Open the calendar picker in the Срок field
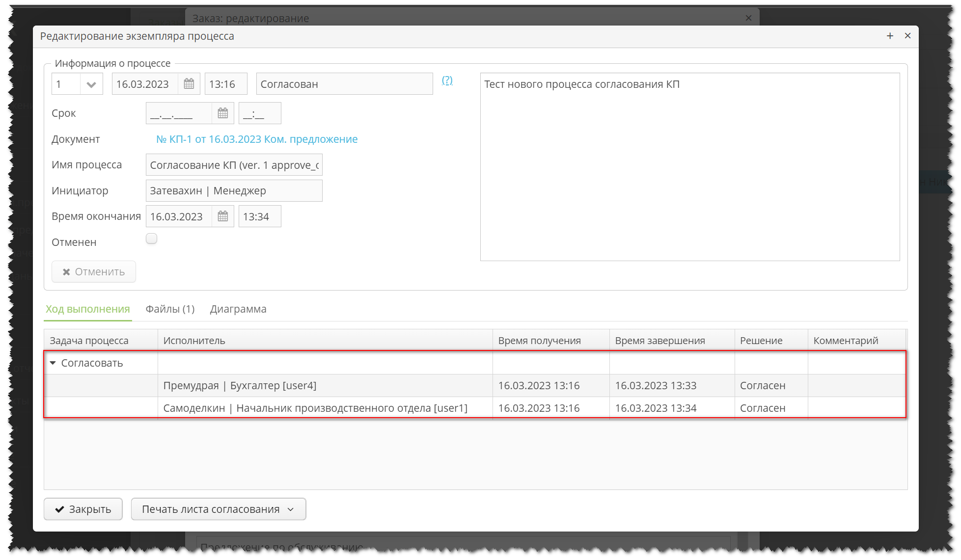 [222, 113]
